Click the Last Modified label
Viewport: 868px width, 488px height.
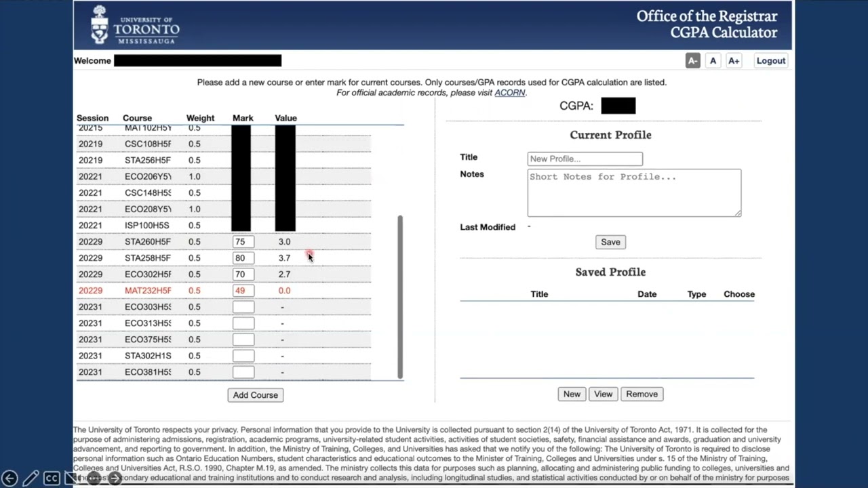[488, 227]
